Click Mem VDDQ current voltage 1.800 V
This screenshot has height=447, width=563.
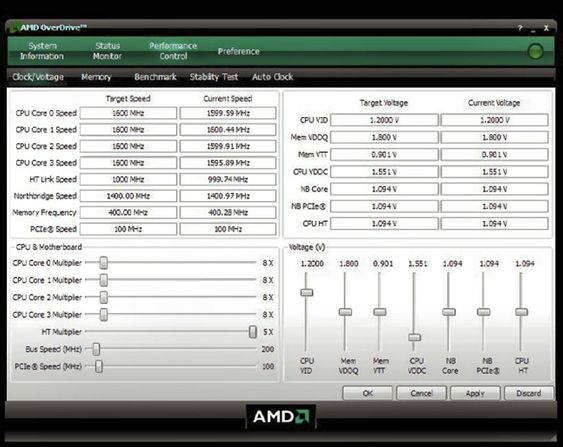click(x=494, y=137)
